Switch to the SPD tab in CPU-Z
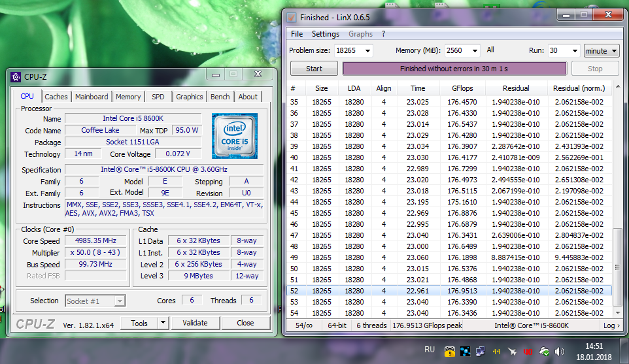Viewport: 629px width, 364px height. [158, 97]
